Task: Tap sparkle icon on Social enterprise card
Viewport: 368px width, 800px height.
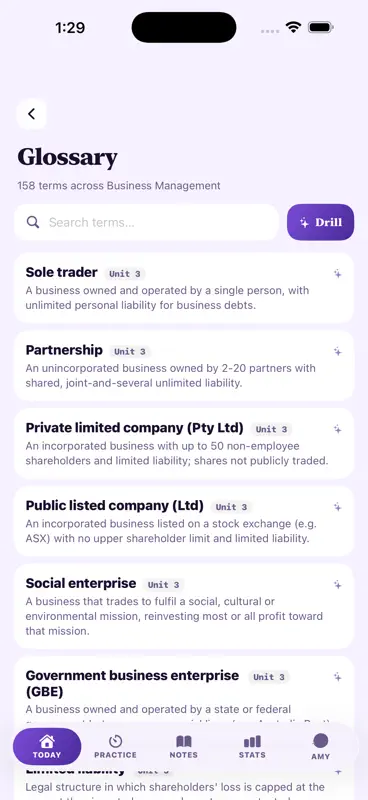Action: pos(337,584)
